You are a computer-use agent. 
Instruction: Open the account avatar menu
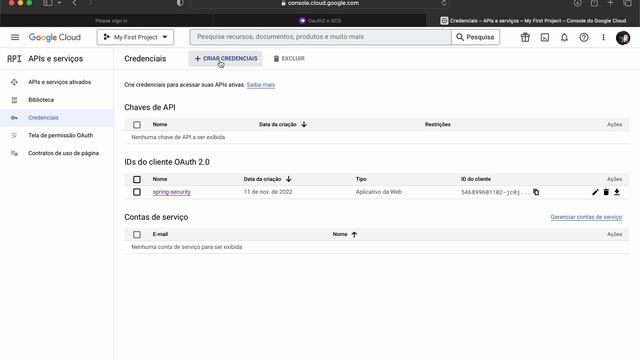[623, 38]
